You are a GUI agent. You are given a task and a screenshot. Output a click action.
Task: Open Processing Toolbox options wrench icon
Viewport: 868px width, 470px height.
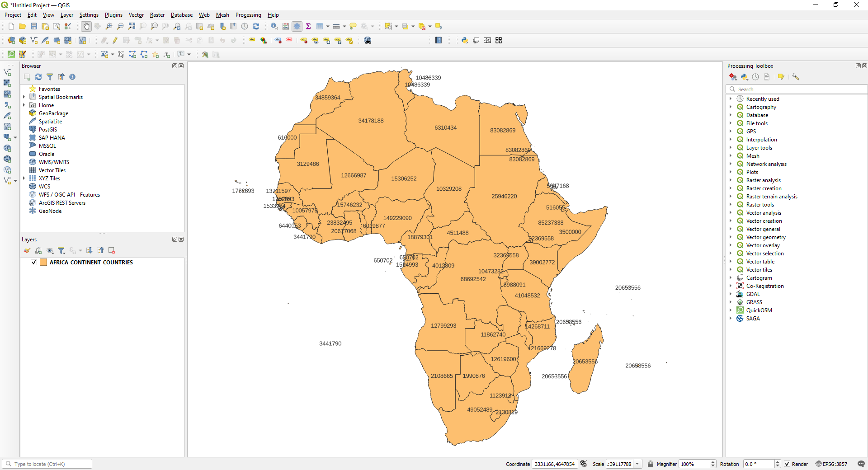point(796,77)
